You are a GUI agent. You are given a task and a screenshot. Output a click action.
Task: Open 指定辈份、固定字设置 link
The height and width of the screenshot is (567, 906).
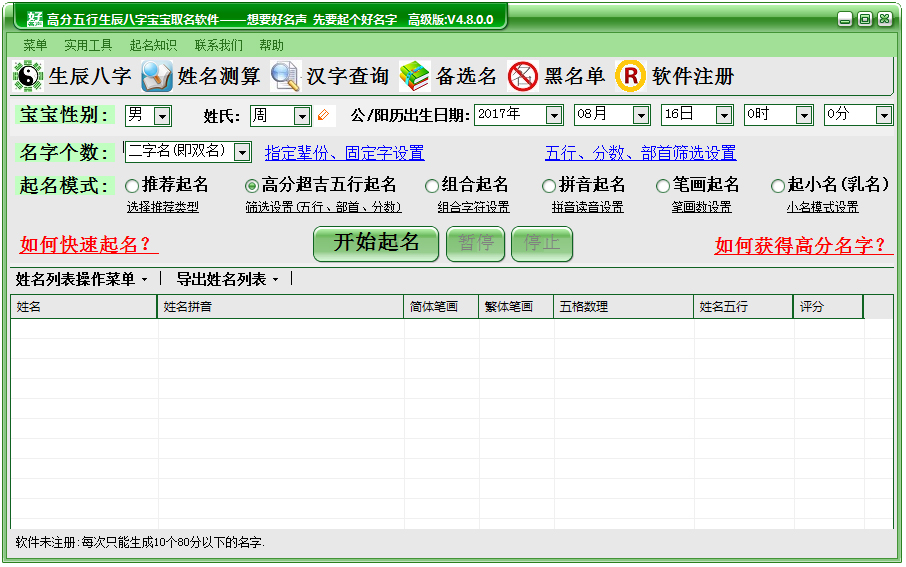344,153
